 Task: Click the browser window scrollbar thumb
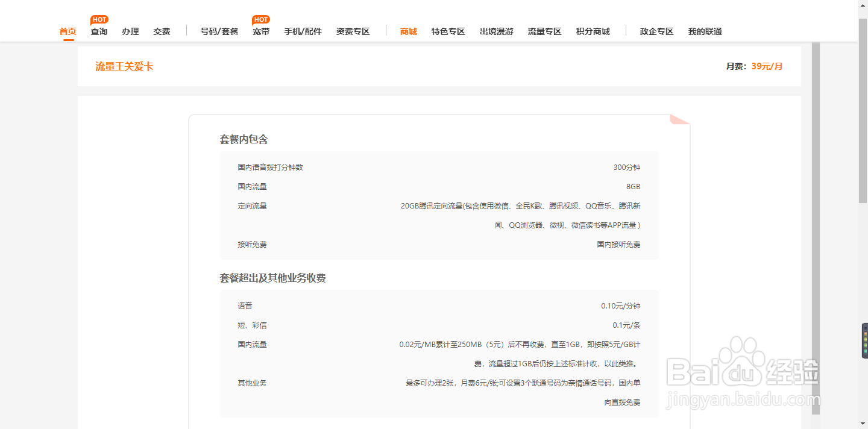pyautogui.click(x=863, y=110)
